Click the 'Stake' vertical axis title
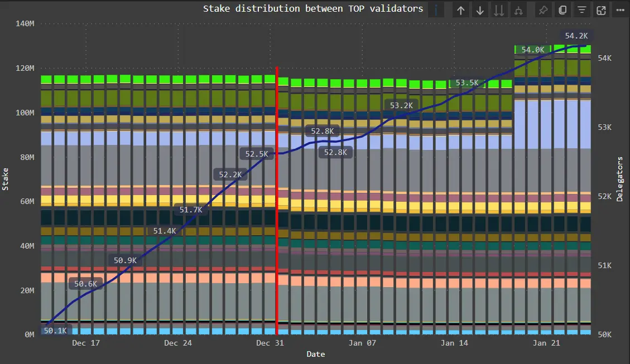 (x=5, y=179)
